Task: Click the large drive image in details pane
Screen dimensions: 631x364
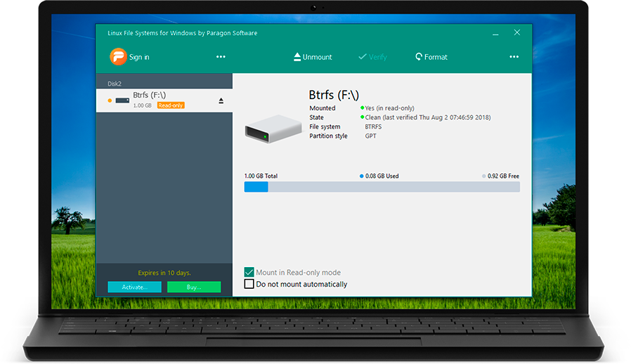Action: click(x=273, y=130)
